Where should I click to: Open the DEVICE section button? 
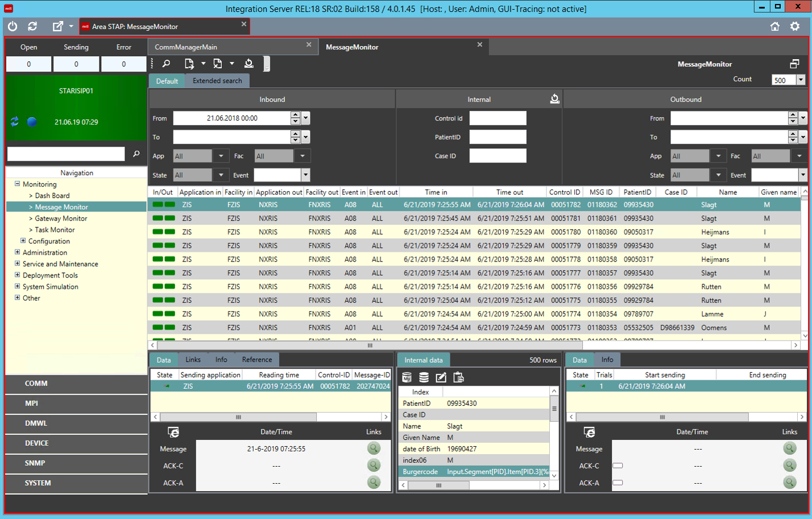[x=76, y=443]
